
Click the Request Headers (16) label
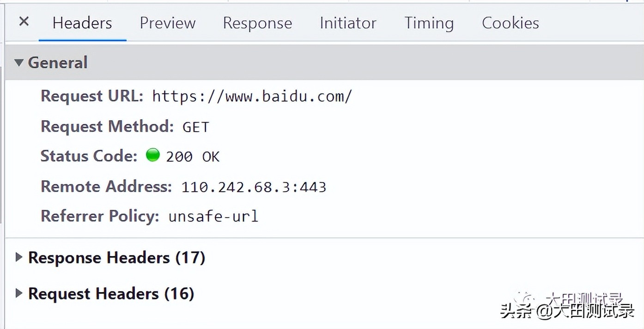pos(111,293)
